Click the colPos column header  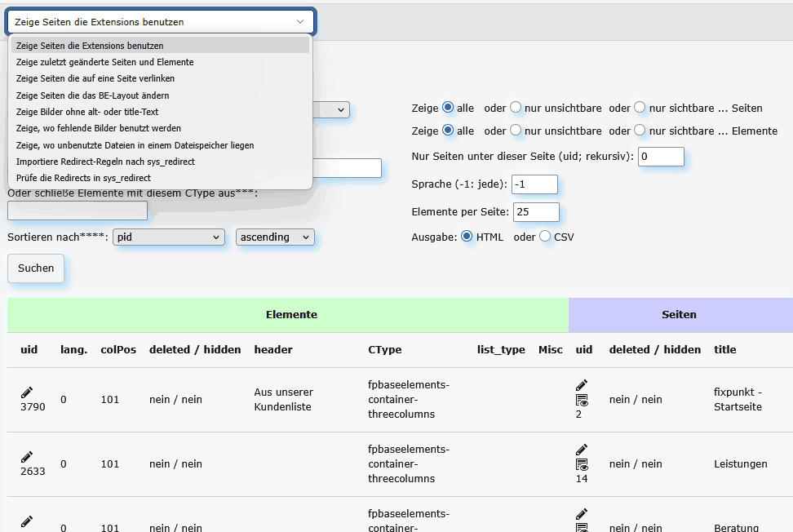coord(118,349)
